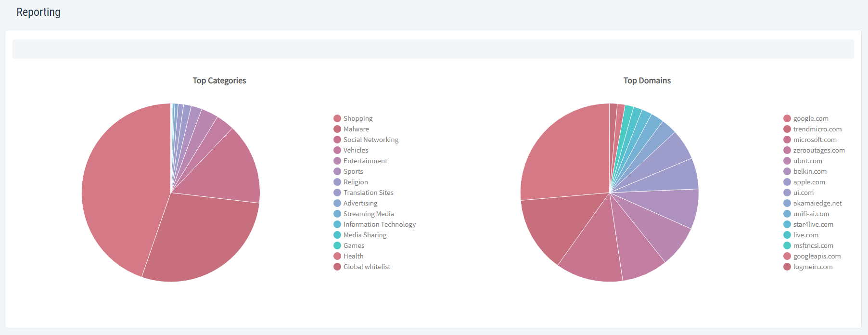Toggle Social Networking legend entry
This screenshot has height=335, width=868.
click(x=366, y=140)
